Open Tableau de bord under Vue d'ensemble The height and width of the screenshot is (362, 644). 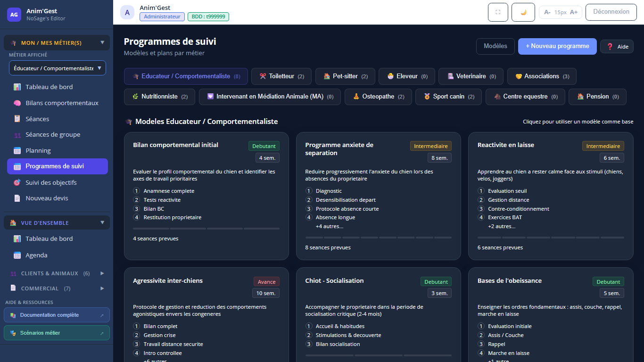pyautogui.click(x=58, y=239)
